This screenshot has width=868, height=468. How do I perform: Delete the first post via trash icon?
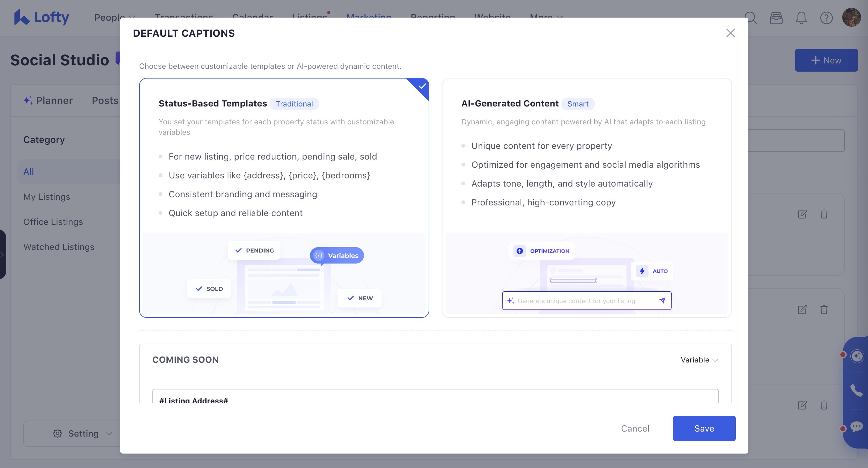pos(824,214)
